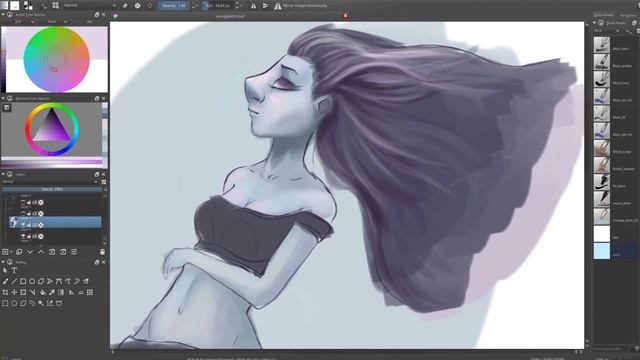The height and width of the screenshot is (360, 640).
Task: Collapse the Brush Presets docker
Action: pos(595,23)
